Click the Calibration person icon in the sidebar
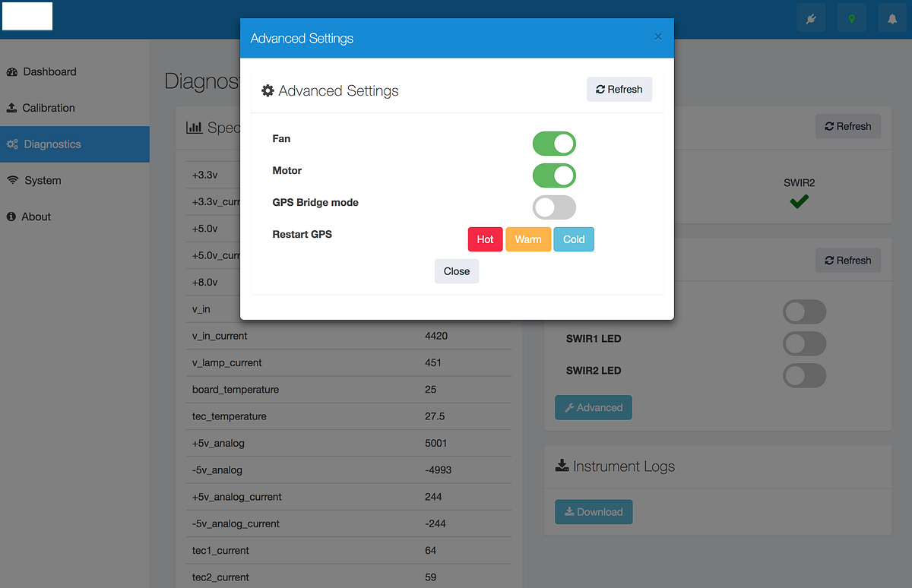 (x=12, y=108)
